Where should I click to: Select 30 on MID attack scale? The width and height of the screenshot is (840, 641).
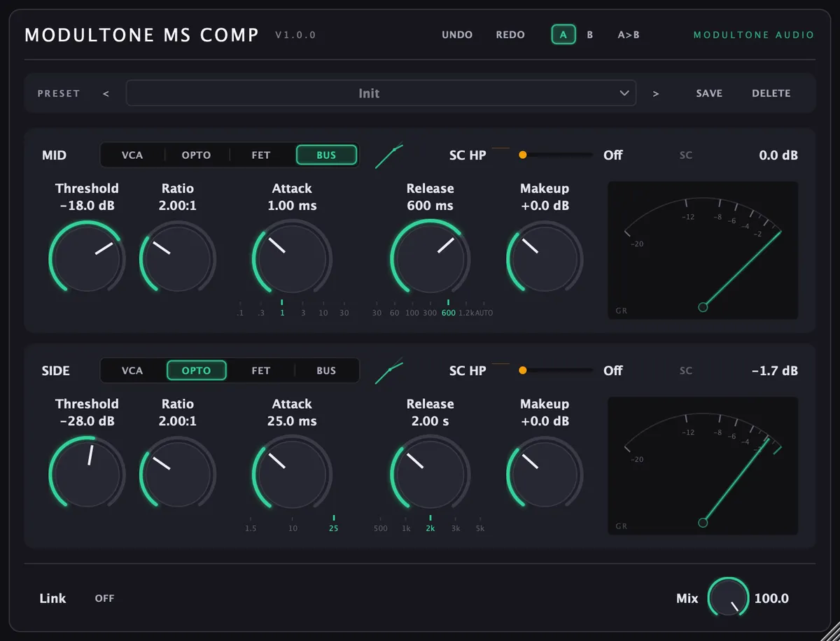tap(344, 313)
